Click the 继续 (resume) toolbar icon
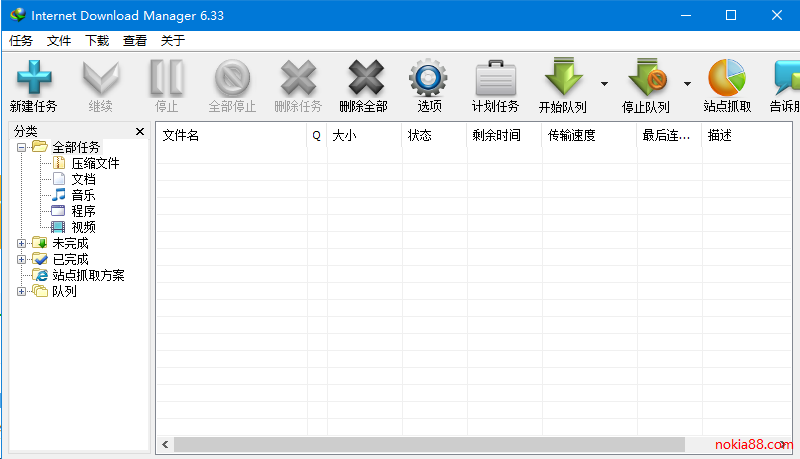The height and width of the screenshot is (459, 800). click(x=101, y=78)
